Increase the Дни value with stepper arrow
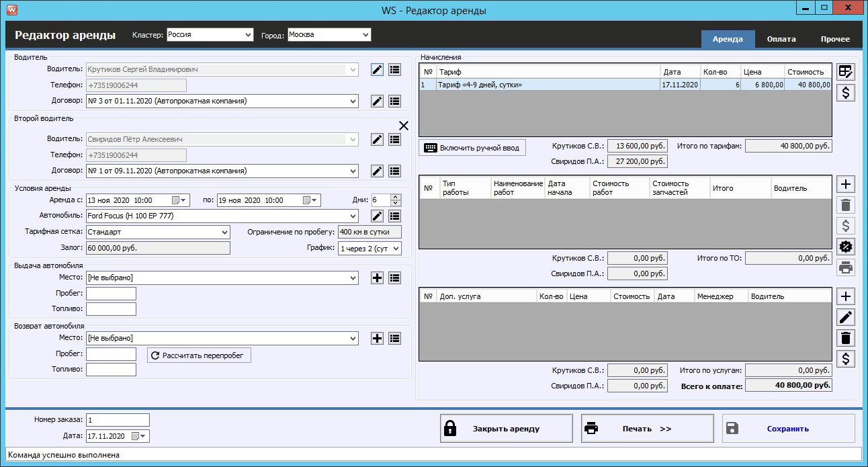 point(396,197)
